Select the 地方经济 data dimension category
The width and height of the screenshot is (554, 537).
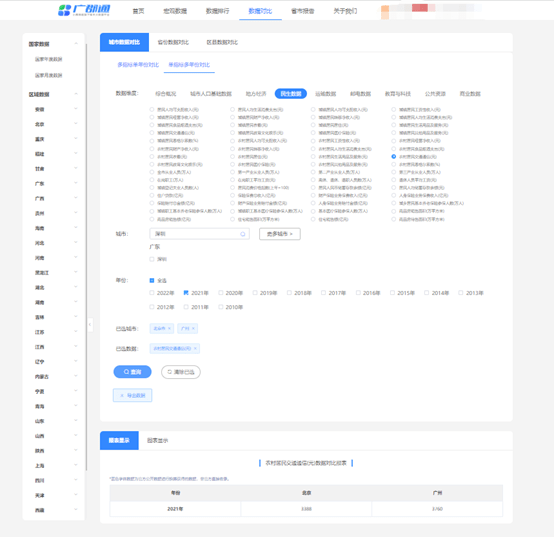point(256,94)
